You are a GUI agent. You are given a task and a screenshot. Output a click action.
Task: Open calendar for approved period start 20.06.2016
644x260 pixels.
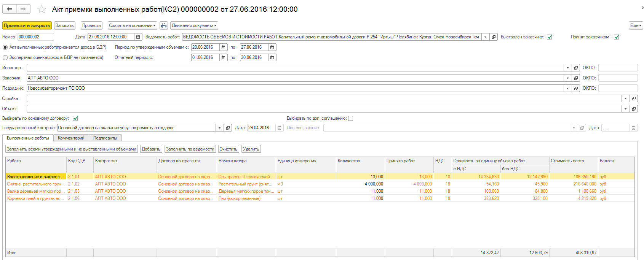tap(224, 47)
